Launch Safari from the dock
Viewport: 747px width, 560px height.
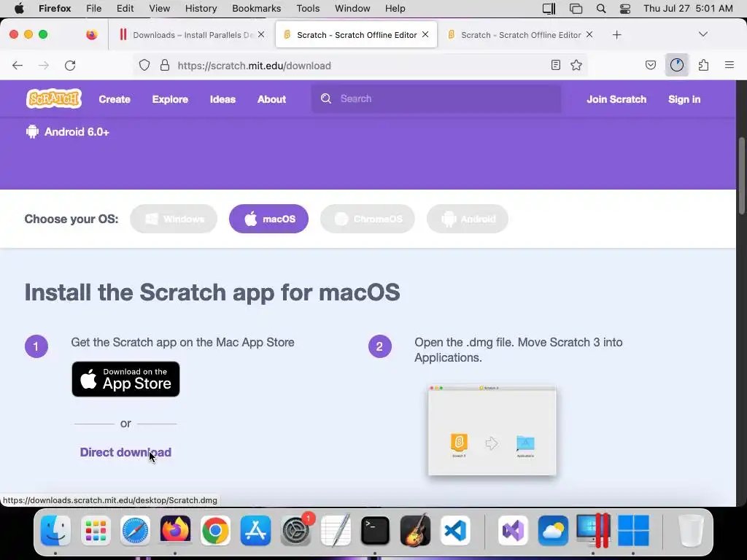point(135,530)
